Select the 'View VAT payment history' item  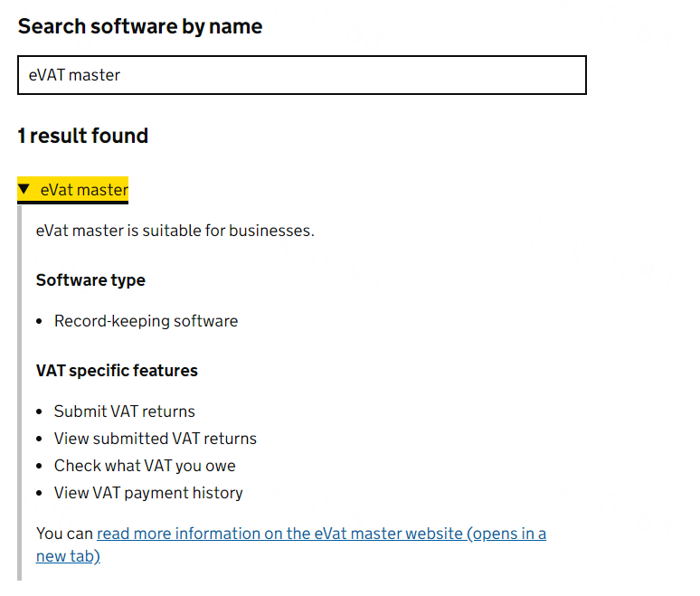click(148, 493)
